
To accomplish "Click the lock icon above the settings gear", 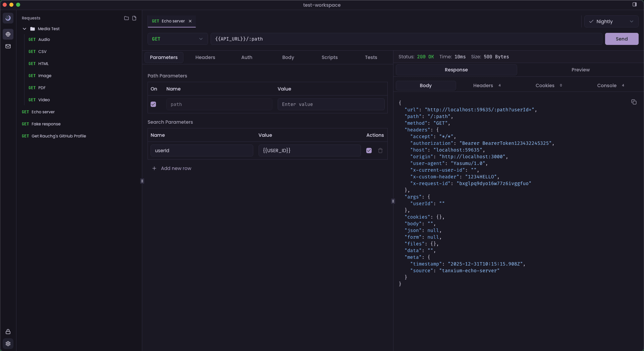I will [8, 332].
